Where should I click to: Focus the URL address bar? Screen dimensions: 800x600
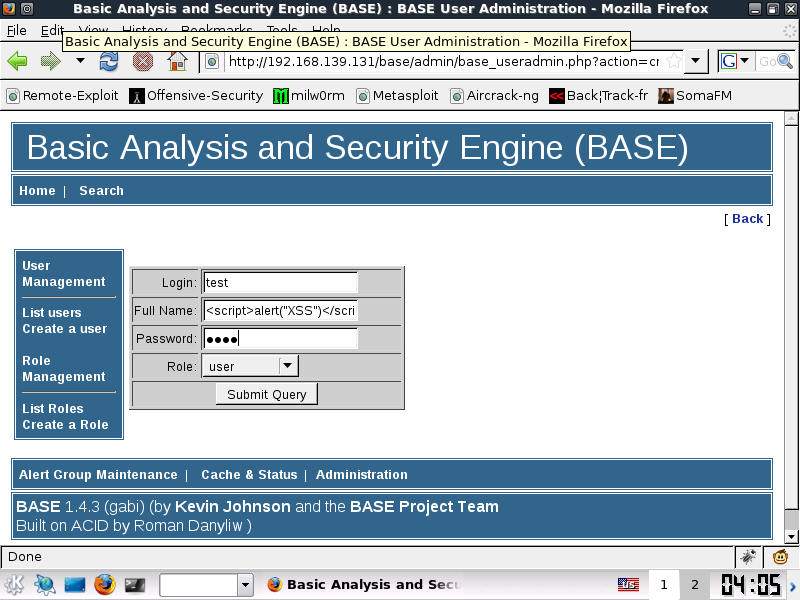(x=443, y=62)
